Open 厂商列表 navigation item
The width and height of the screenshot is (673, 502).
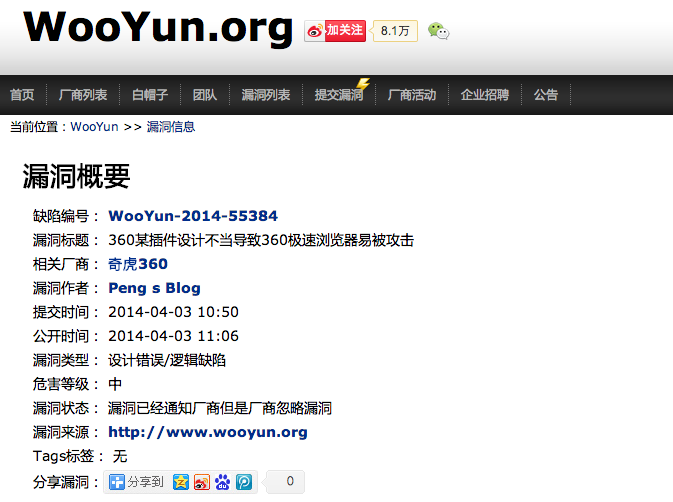coord(83,95)
